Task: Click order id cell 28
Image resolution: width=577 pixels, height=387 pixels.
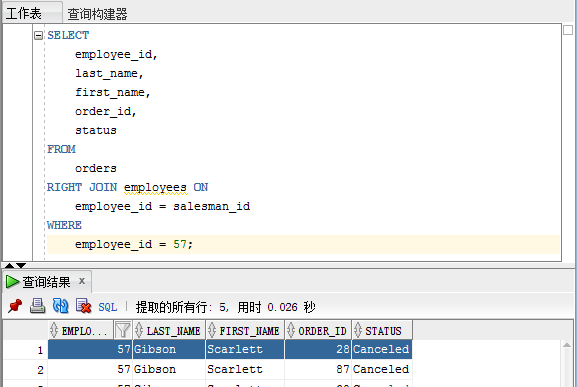Action: pyautogui.click(x=318, y=349)
